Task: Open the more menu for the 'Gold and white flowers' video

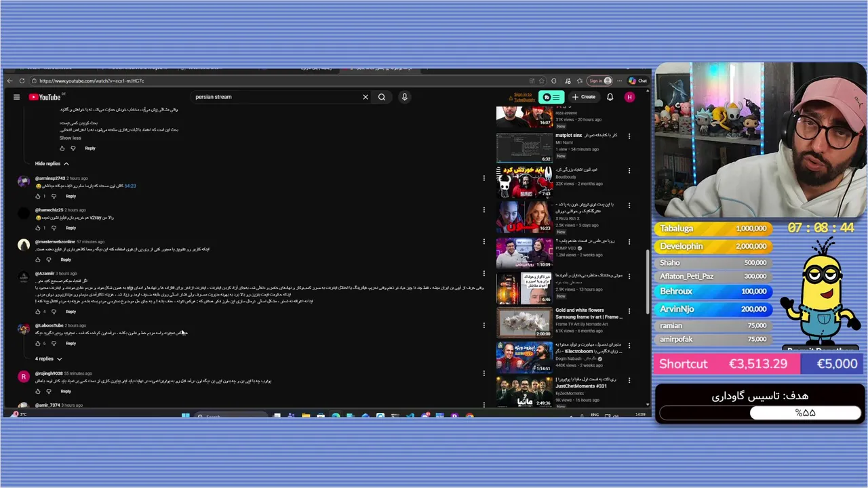Action: pos(629,311)
